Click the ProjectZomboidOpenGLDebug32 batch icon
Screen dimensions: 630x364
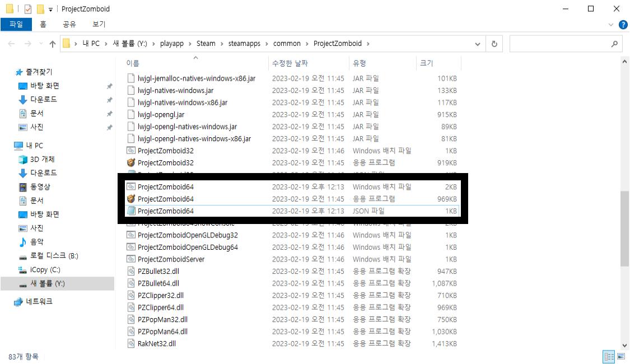pyautogui.click(x=130, y=235)
